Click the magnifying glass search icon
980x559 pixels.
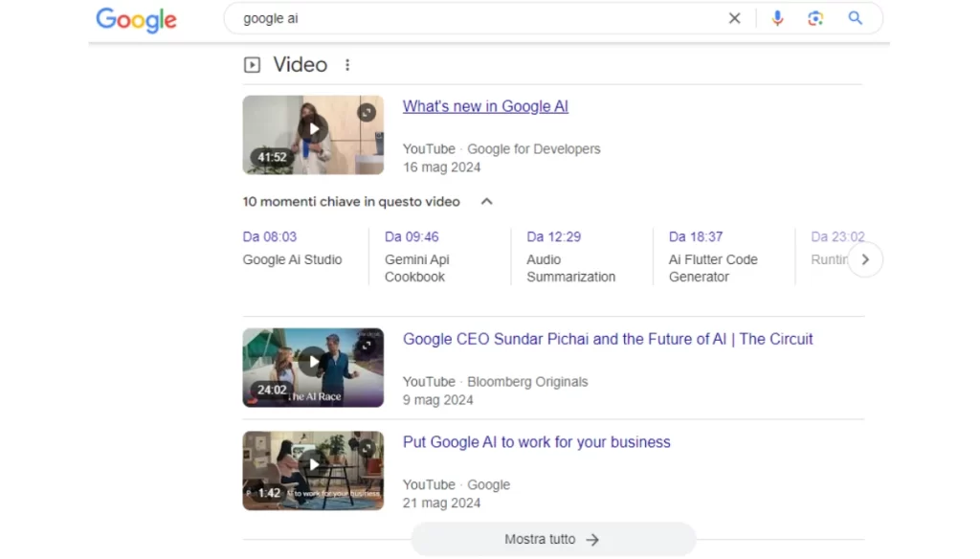coord(855,18)
